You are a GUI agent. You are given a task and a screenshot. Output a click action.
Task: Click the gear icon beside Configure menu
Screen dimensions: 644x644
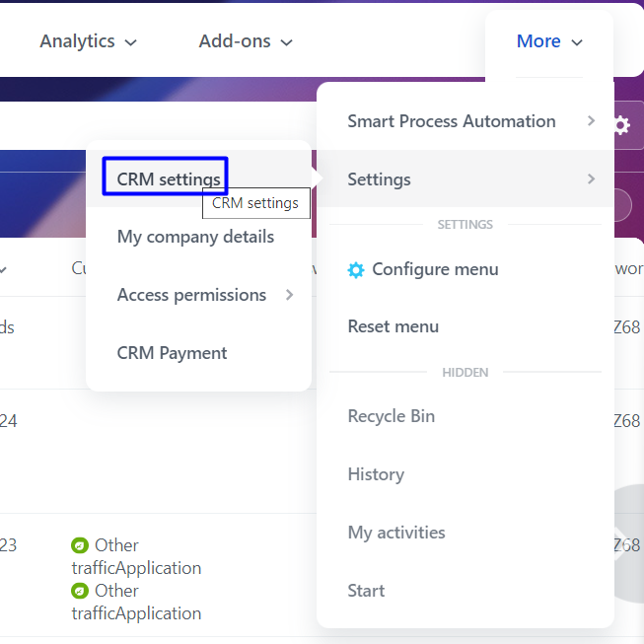pos(356,269)
